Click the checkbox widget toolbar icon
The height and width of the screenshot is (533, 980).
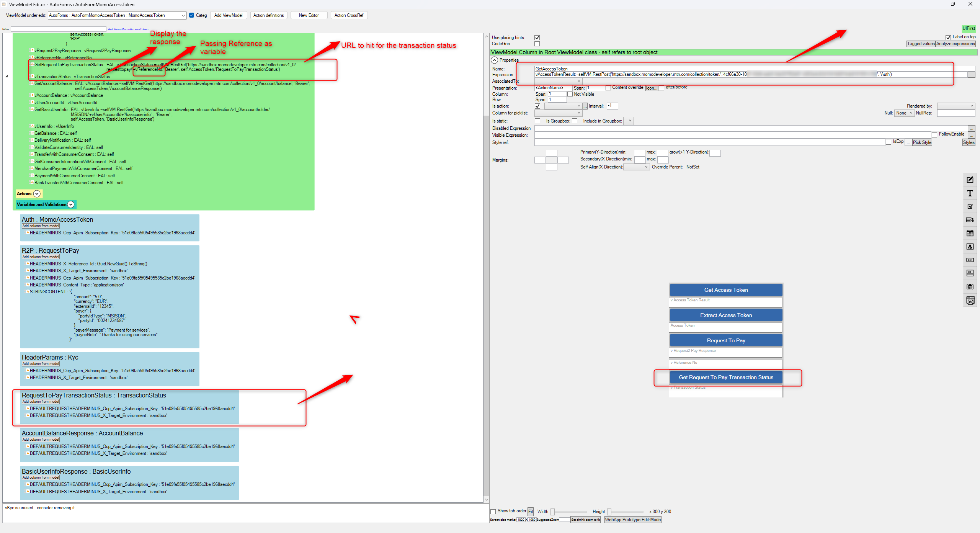tap(970, 207)
